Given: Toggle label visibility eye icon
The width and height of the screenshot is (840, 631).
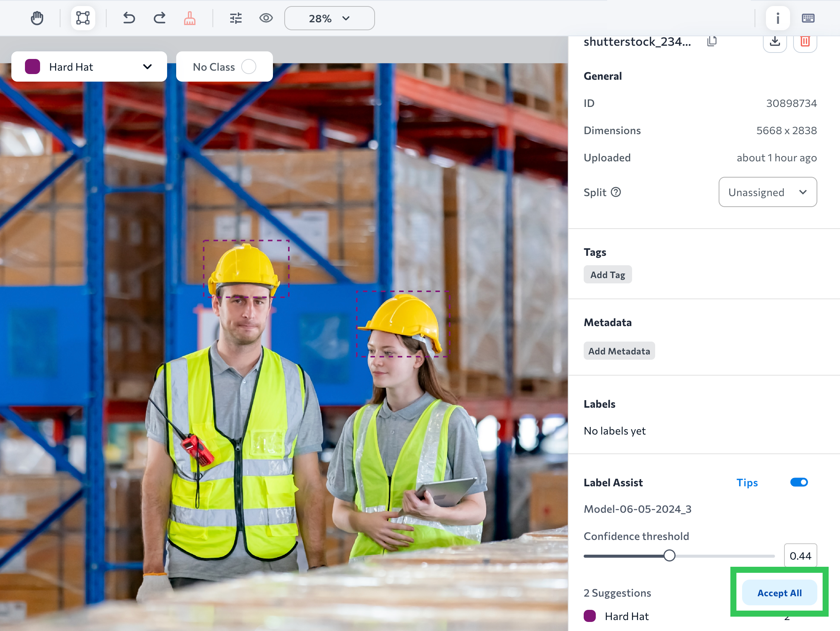Looking at the screenshot, I should click(266, 18).
